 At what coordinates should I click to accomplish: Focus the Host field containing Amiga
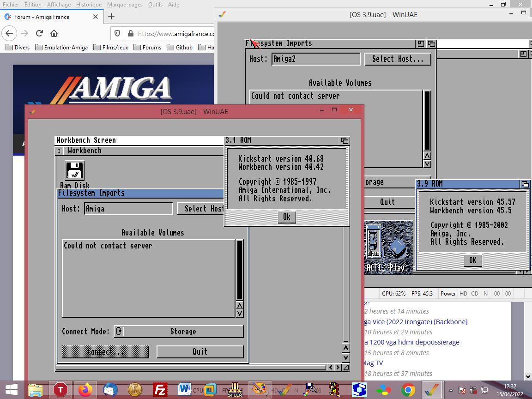click(x=128, y=209)
